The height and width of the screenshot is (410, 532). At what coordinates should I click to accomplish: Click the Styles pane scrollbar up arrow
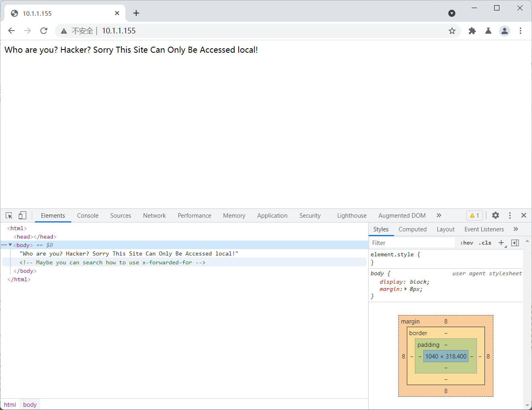click(x=527, y=241)
